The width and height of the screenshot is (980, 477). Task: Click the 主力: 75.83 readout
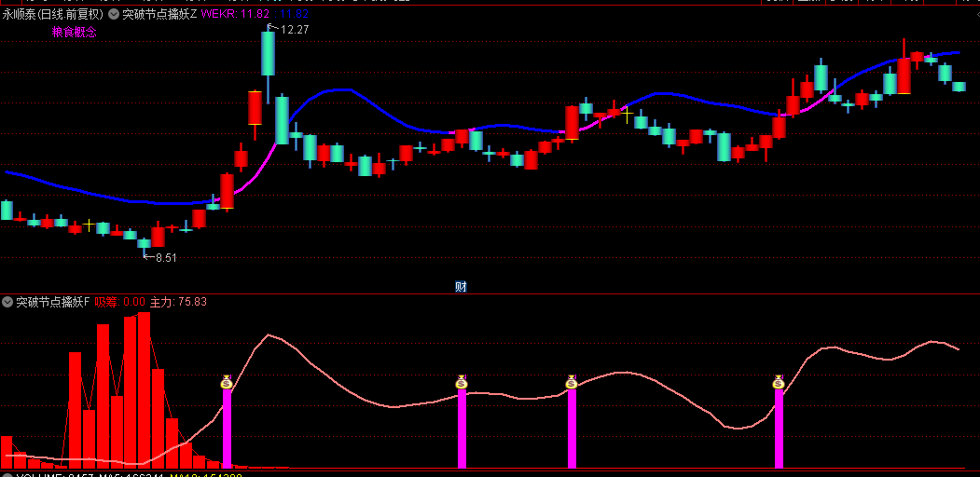tap(178, 302)
